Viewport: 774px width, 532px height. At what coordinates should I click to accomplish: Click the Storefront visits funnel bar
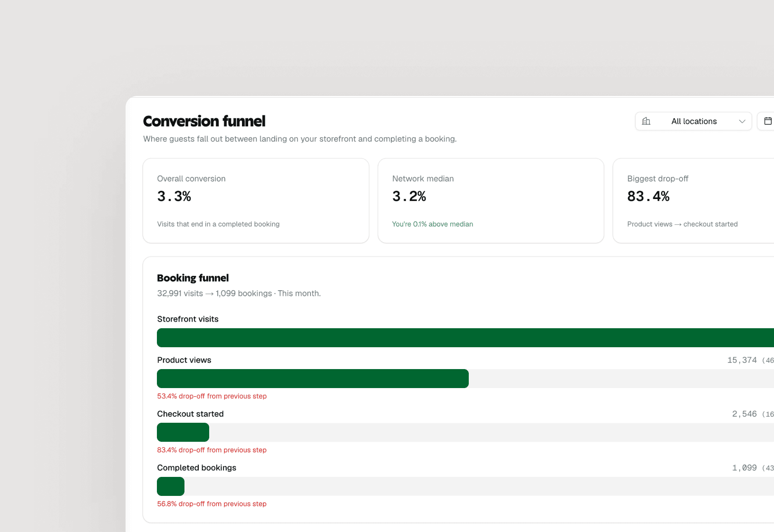(465, 338)
